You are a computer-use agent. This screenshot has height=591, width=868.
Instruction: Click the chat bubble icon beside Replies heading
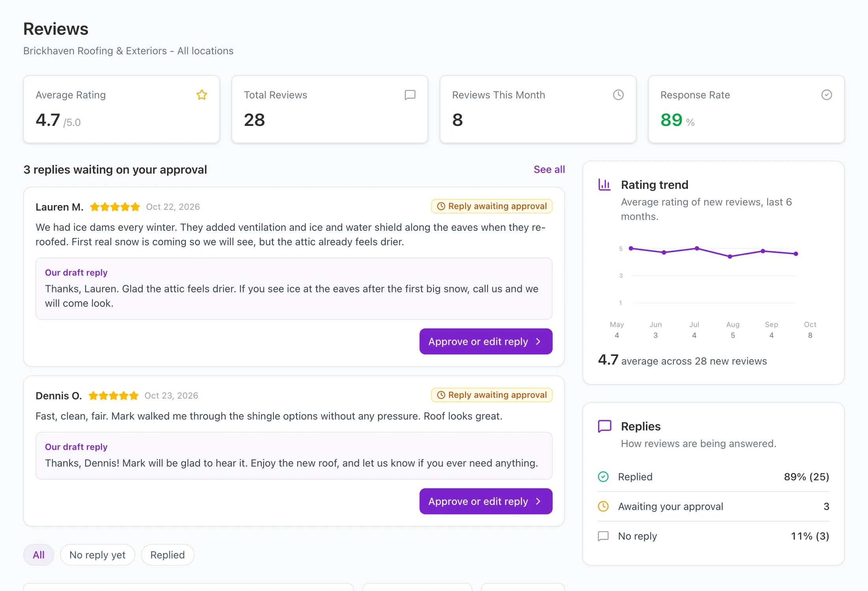point(604,426)
